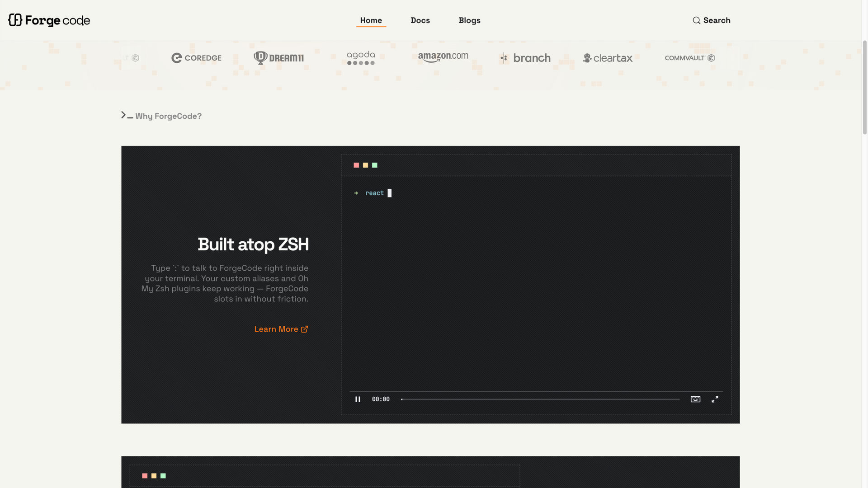Screen dimensions: 868x488
Task: Click the Commvault company logo
Action: (690, 58)
